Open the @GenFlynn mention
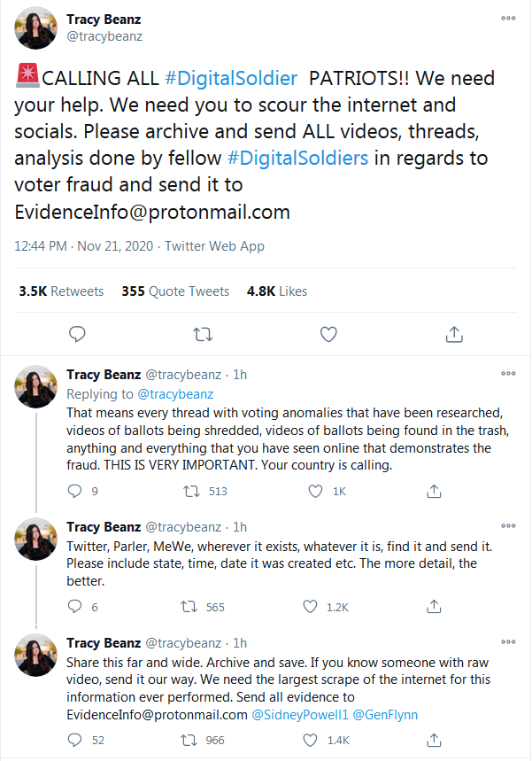Image resolution: width=532 pixels, height=761 pixels. click(x=385, y=714)
